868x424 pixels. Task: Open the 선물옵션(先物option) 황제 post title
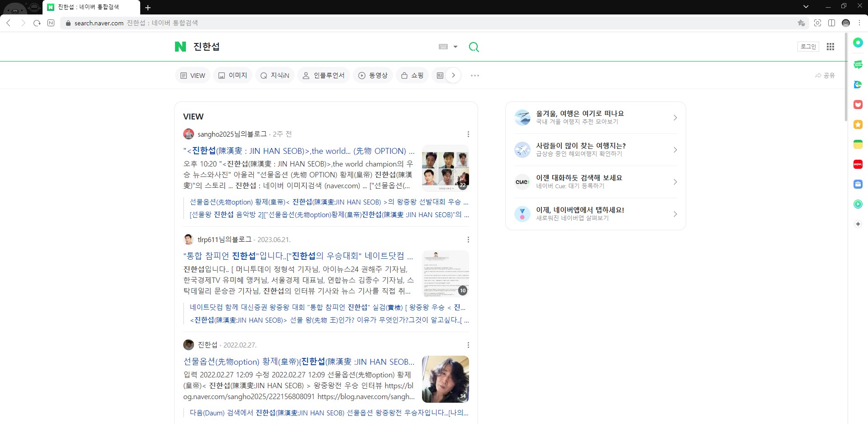[x=299, y=362]
